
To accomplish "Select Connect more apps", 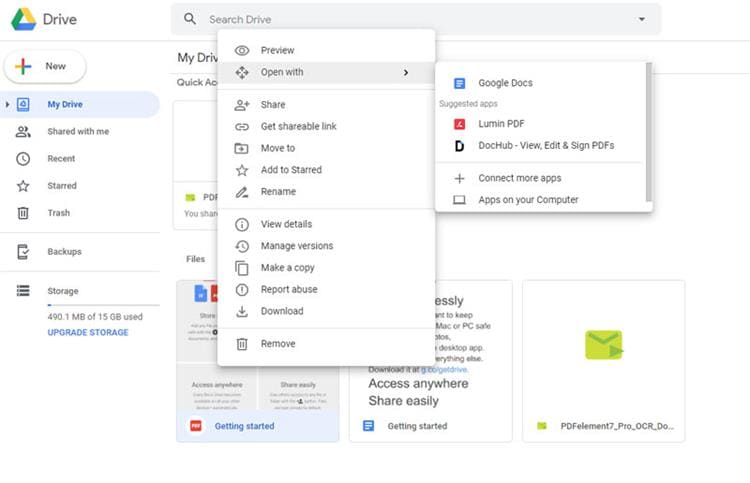I will tap(540, 178).
